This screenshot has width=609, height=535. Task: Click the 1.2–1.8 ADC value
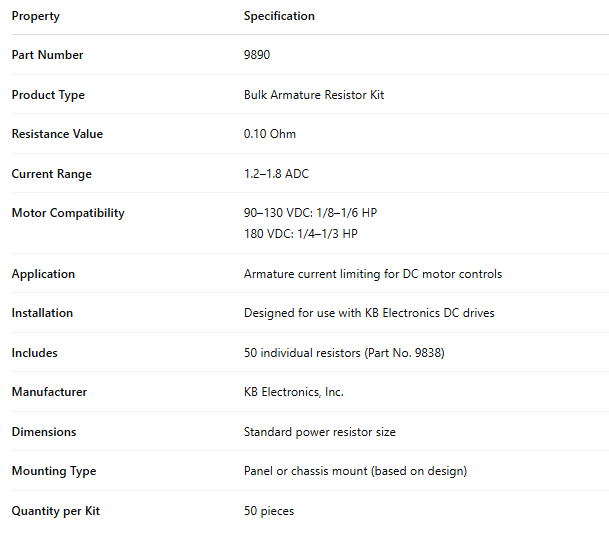(277, 174)
